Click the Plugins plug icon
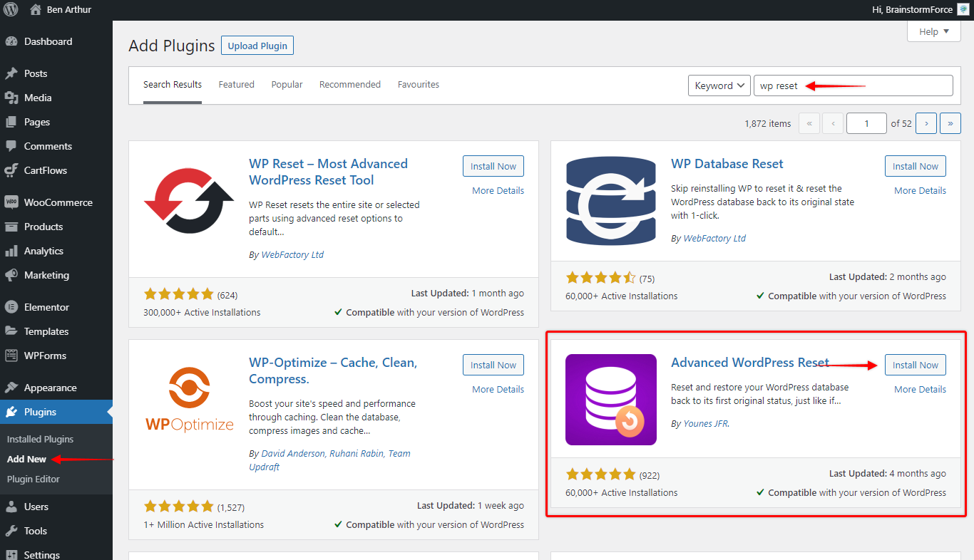 pos(11,412)
